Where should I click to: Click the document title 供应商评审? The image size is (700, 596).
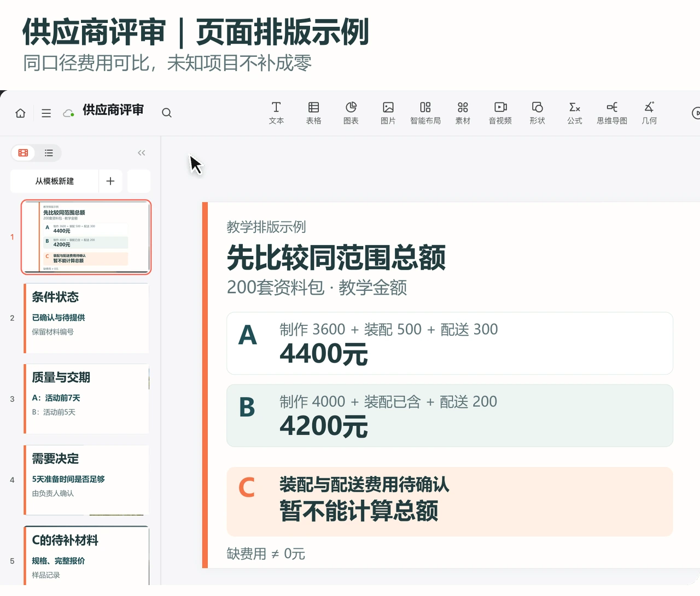(113, 110)
